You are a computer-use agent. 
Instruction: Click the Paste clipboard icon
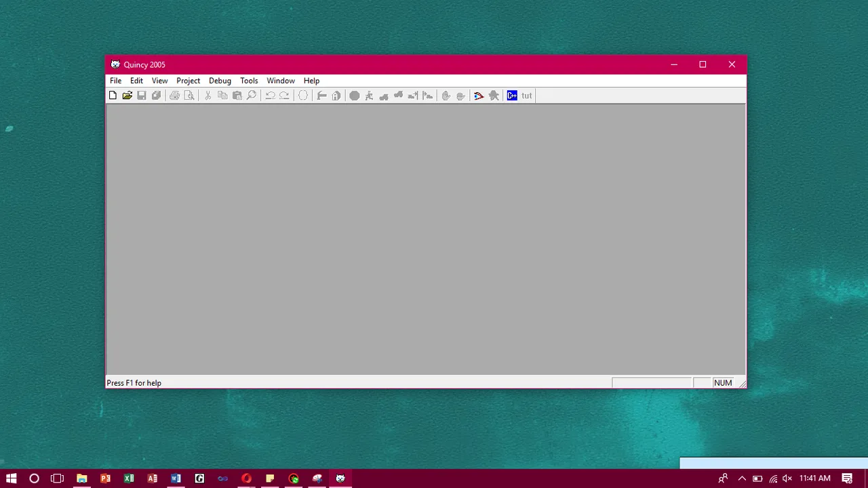237,96
